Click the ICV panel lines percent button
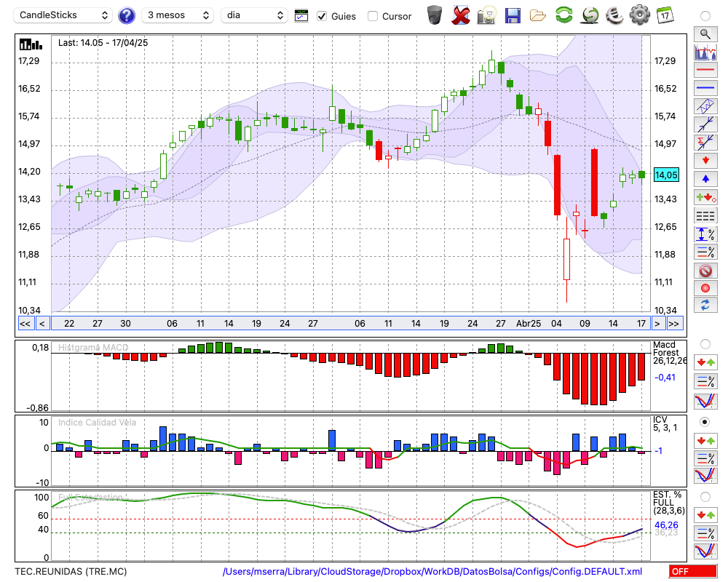This screenshot has height=582, width=728. [x=705, y=458]
